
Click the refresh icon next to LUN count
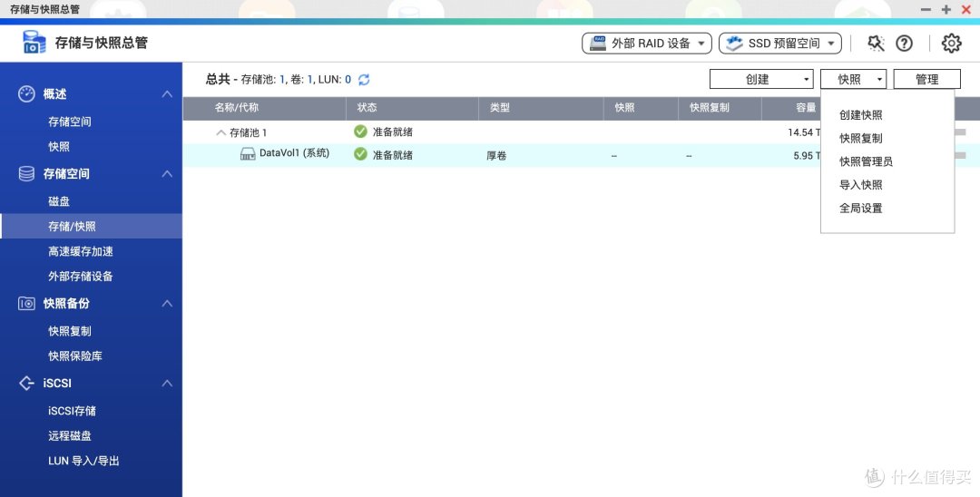click(364, 80)
